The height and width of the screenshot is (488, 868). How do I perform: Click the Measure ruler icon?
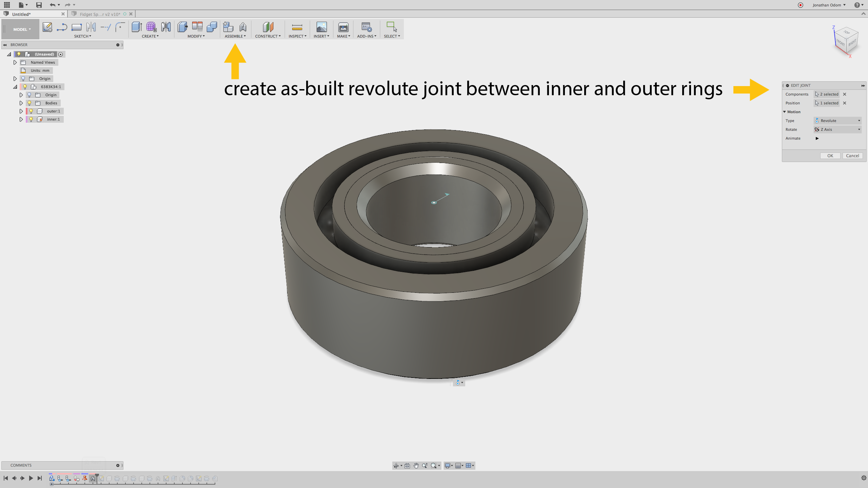297,27
